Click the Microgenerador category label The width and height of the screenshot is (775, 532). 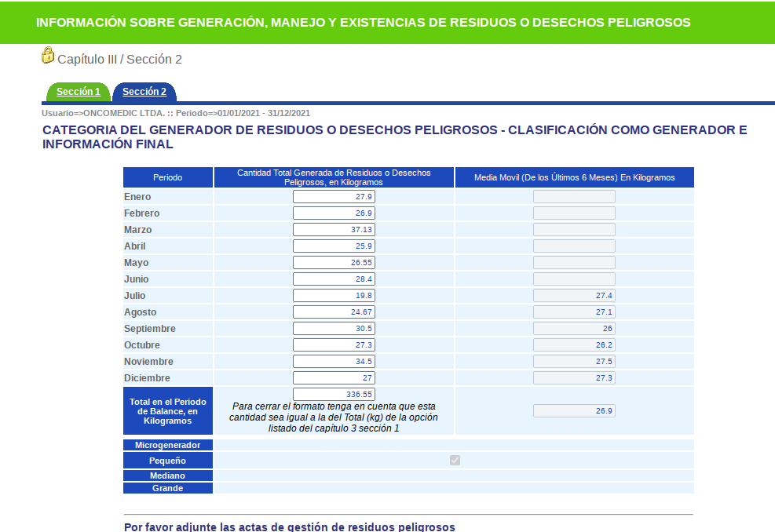tap(168, 445)
